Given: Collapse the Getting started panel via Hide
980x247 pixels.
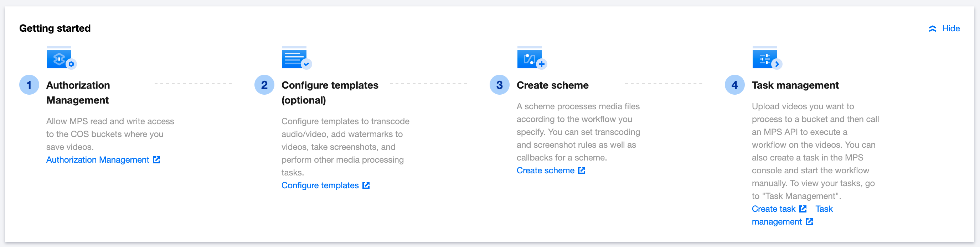Looking at the screenshot, I should pos(950,28).
